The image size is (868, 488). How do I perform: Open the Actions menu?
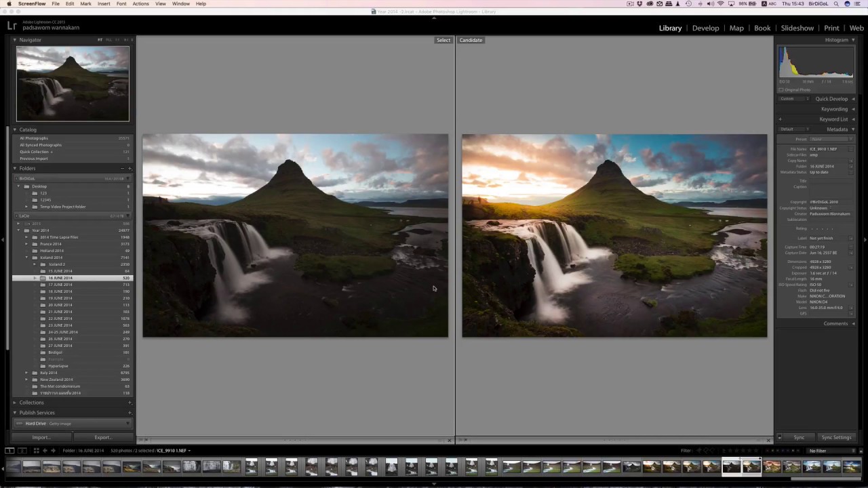pyautogui.click(x=140, y=3)
